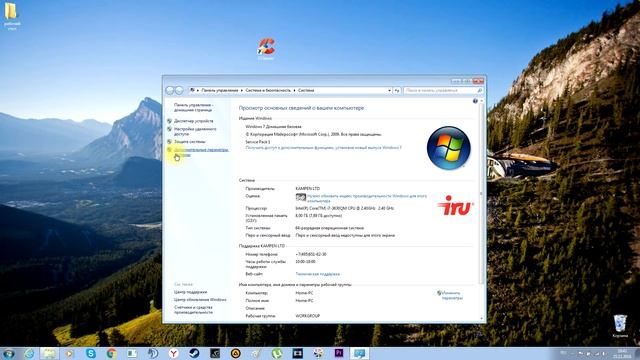Open Защита системы sidebar link
Image resolution: width=640 pixels, height=360 pixels.
click(x=189, y=142)
